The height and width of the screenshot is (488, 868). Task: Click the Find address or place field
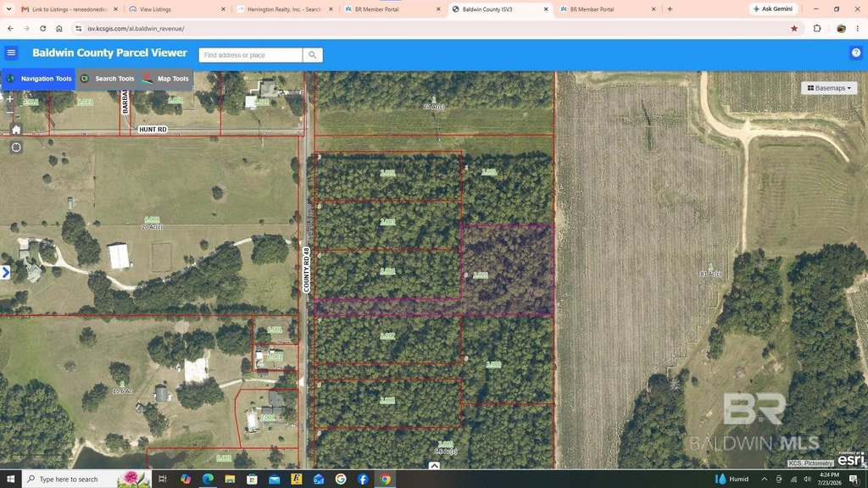click(251, 55)
